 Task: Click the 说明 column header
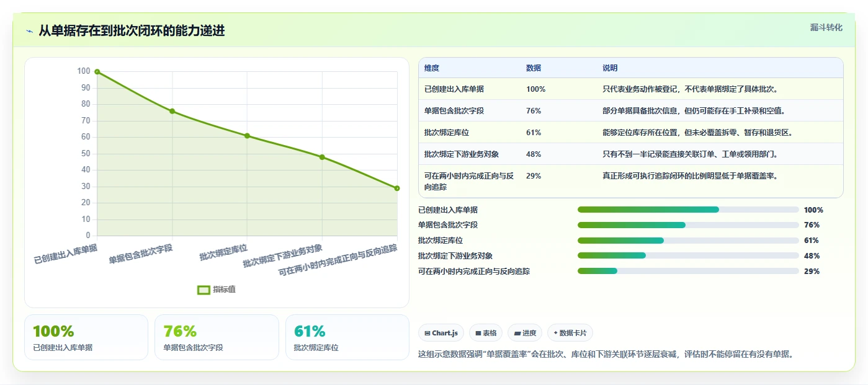tap(610, 68)
